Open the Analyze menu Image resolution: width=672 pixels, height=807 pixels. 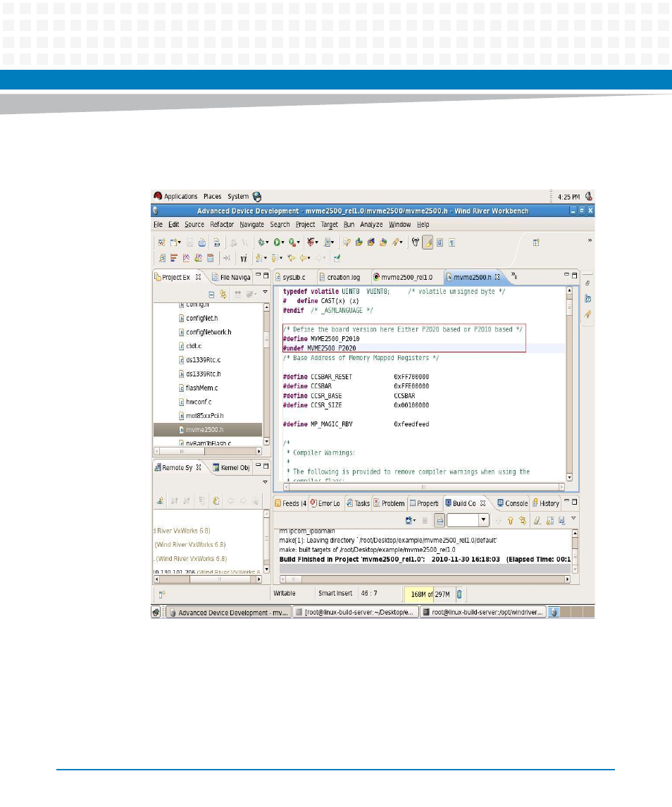point(371,224)
